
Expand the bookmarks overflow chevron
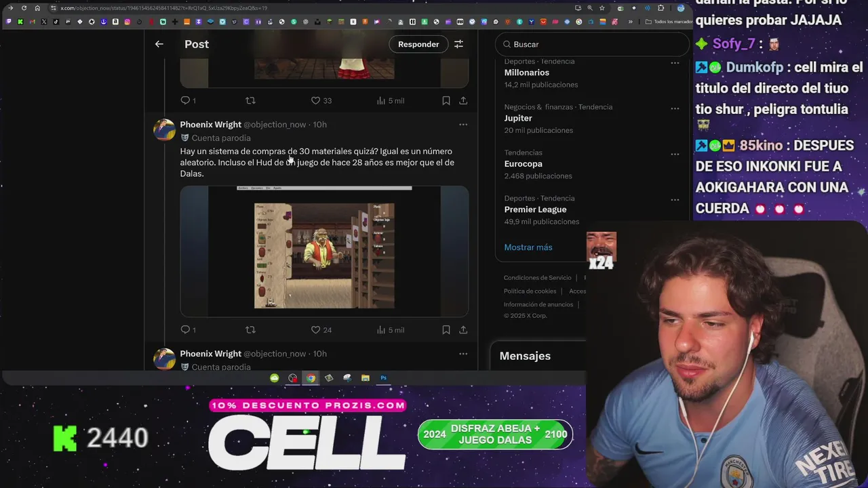[631, 22]
